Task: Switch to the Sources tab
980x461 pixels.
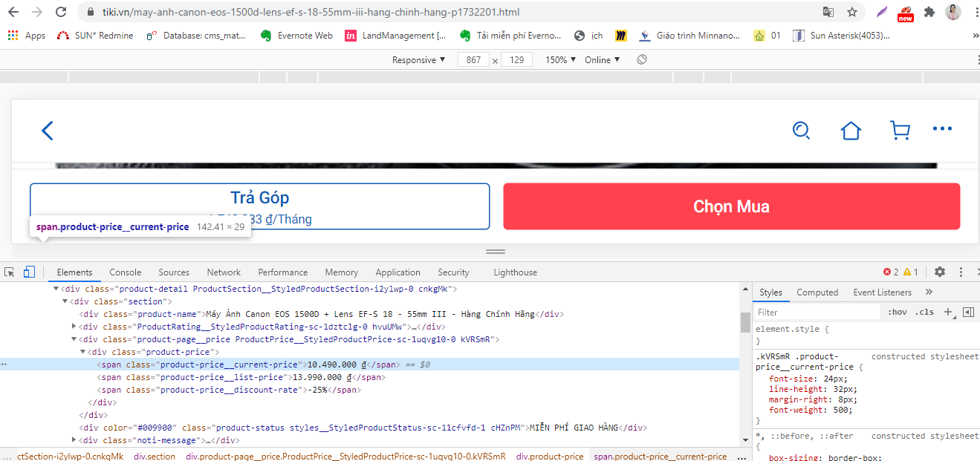Action: tap(174, 272)
